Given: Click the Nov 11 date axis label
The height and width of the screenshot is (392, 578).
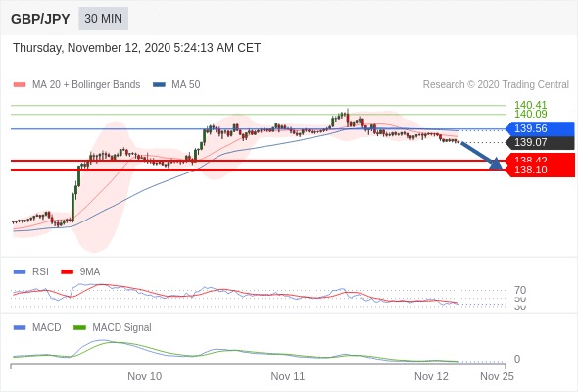Looking at the screenshot, I should 287,376.
